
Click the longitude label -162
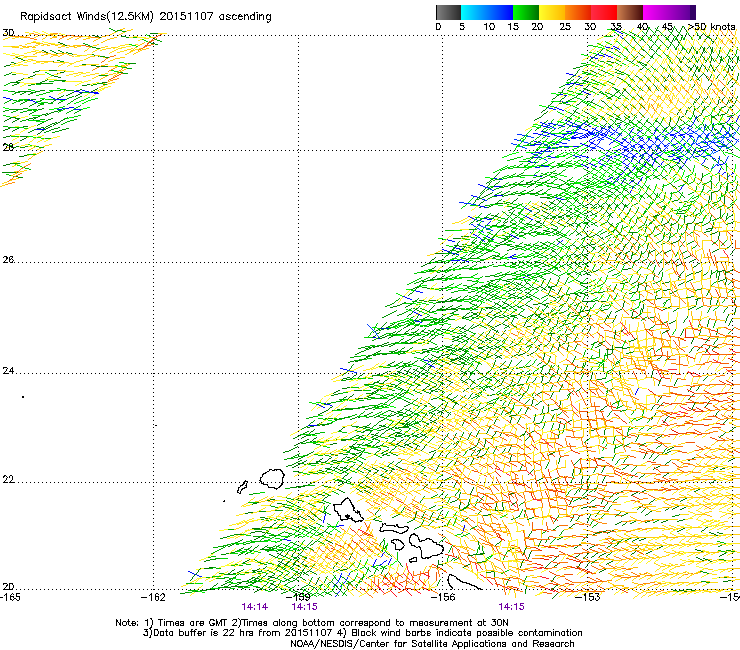[153, 597]
